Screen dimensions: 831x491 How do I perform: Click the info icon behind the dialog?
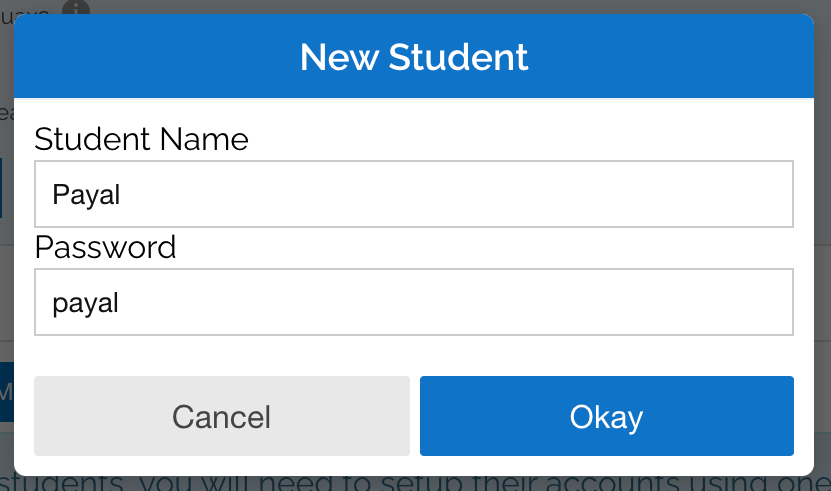(76, 7)
